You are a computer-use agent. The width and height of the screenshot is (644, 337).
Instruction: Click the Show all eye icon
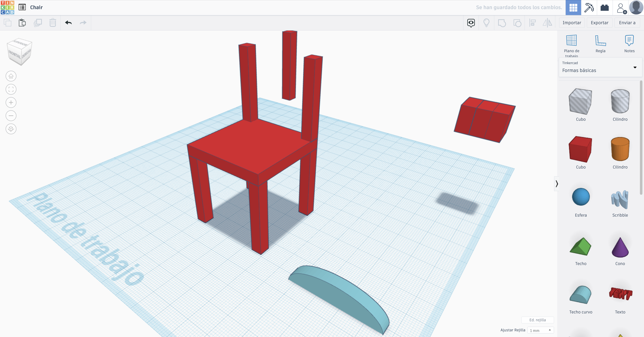(x=471, y=23)
